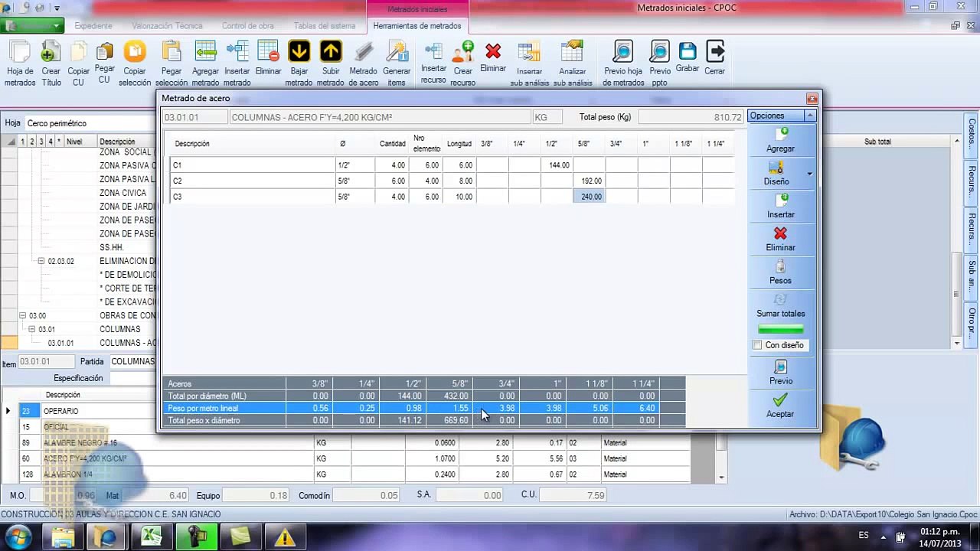
Task: Click Analizar sub análisis icon
Action: click(x=573, y=53)
